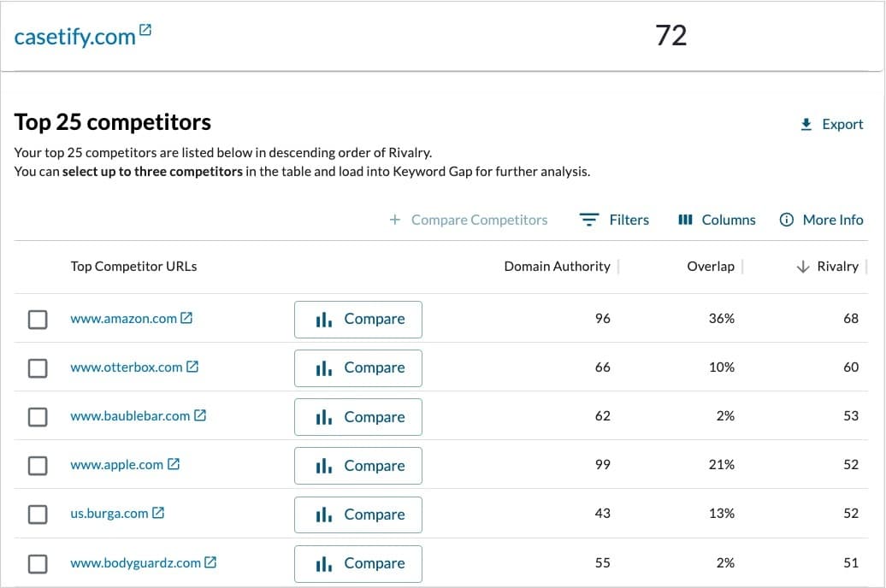The height and width of the screenshot is (588, 886).
Task: Click the Top Competitor URLs header
Action: (x=133, y=267)
